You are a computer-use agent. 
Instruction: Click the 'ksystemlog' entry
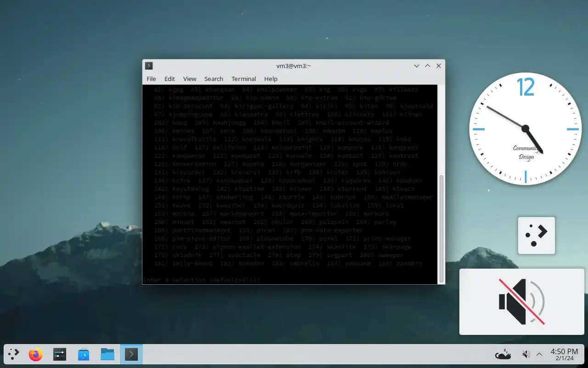190,189
